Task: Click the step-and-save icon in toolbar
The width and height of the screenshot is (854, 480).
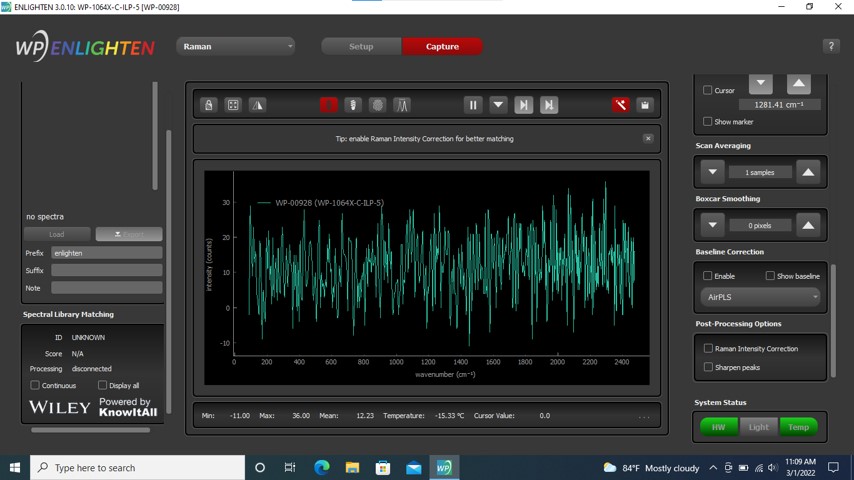Action: [x=548, y=104]
